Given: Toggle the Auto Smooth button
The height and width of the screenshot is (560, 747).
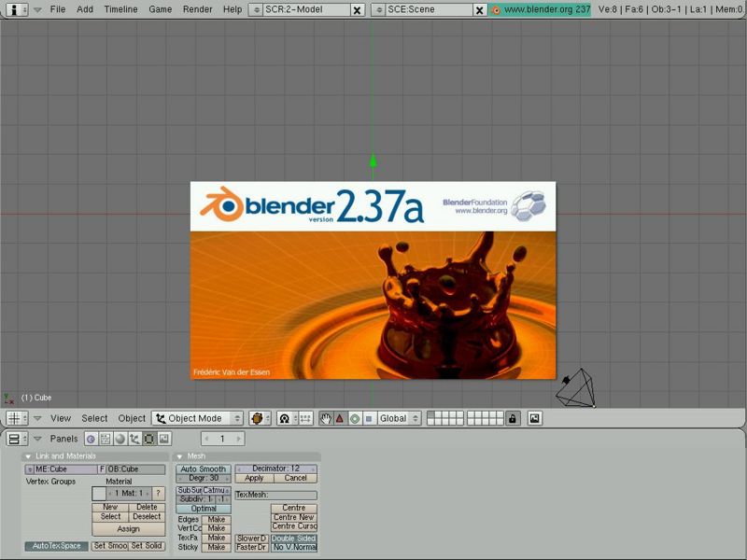Looking at the screenshot, I should [204, 469].
